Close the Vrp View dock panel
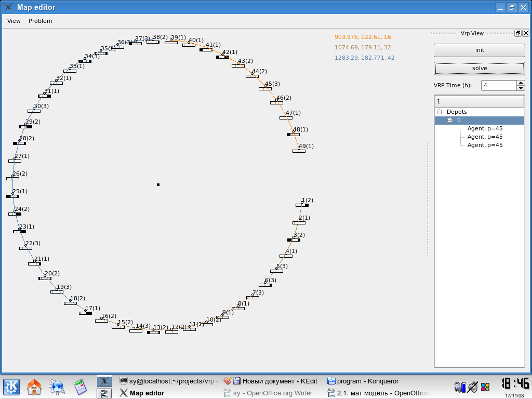532x399 pixels. click(x=526, y=33)
